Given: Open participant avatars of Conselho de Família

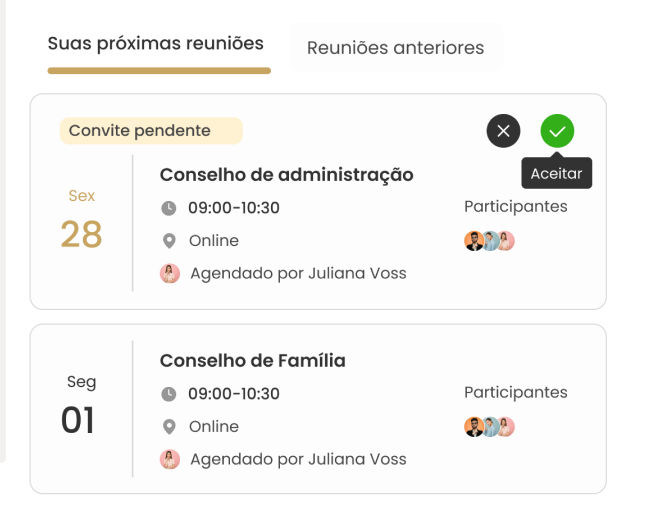Looking at the screenshot, I should 489,427.
